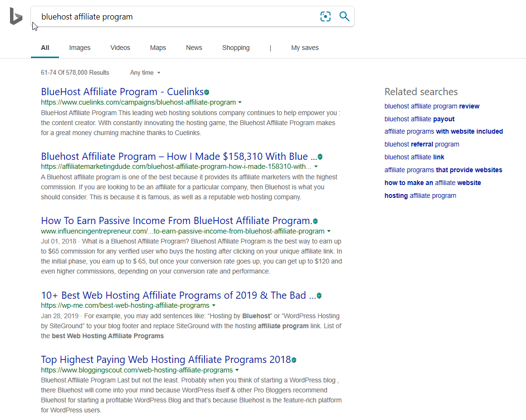The image size is (526, 420).
Task: Click related search 'bluehost affiliate program review'
Action: tap(432, 107)
